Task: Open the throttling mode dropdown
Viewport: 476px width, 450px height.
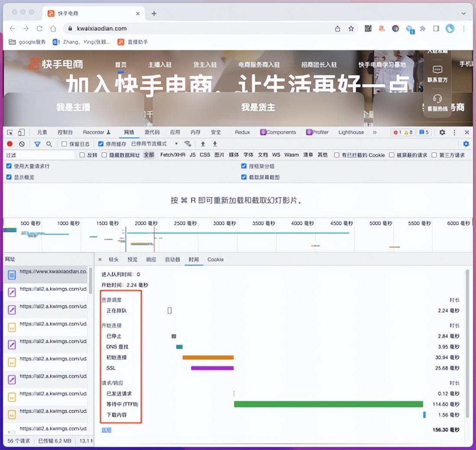Action: (154, 144)
